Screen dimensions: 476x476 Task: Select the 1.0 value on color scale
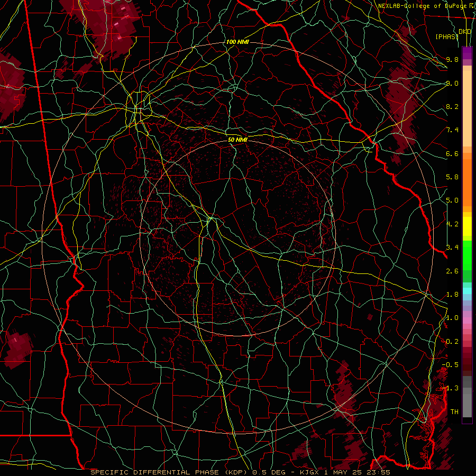452,318
